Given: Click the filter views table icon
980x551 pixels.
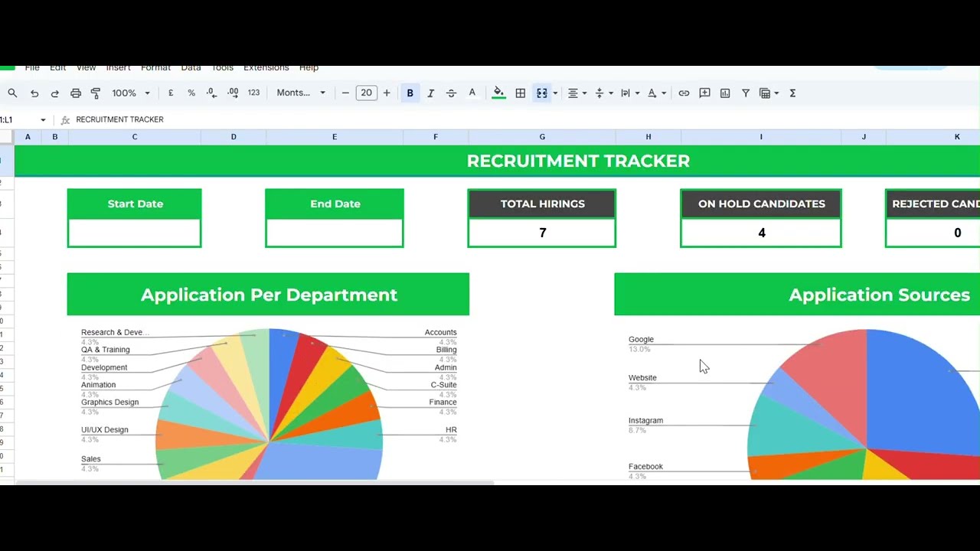Looking at the screenshot, I should [x=768, y=93].
